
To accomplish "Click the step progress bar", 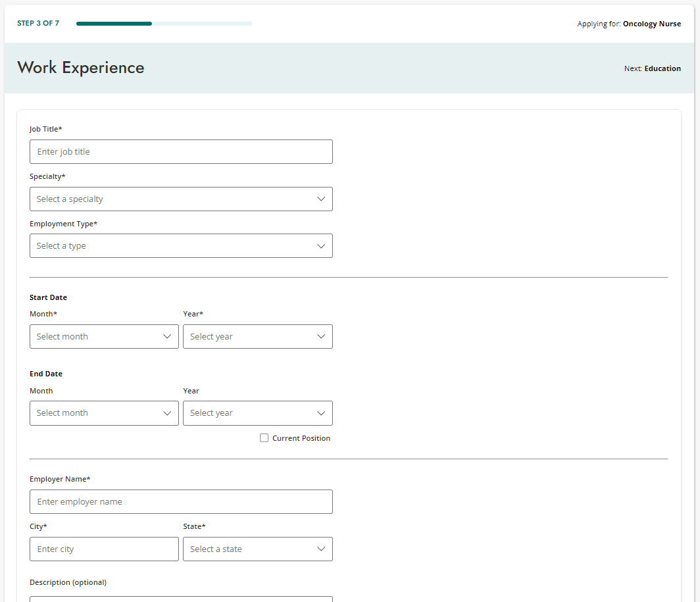I will 164,23.
